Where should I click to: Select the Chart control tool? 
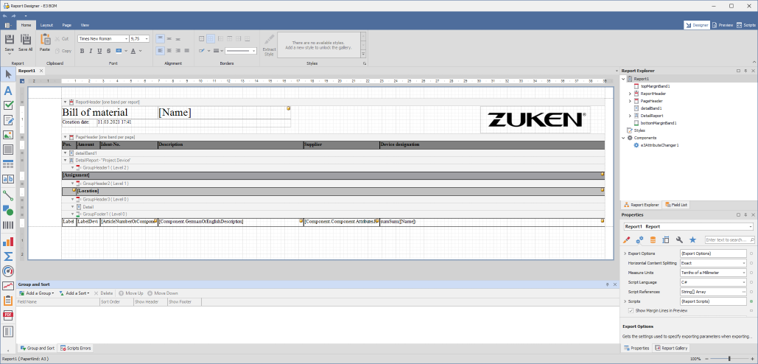pos(8,241)
